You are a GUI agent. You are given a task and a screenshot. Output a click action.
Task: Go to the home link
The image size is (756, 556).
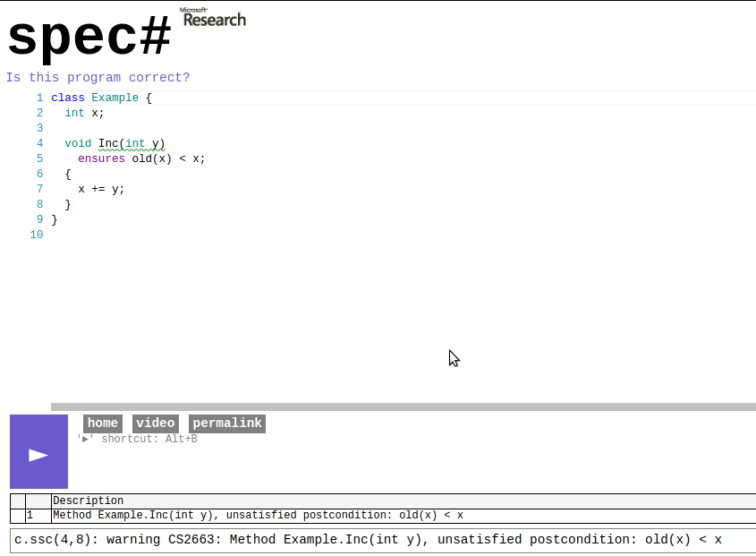click(x=103, y=423)
